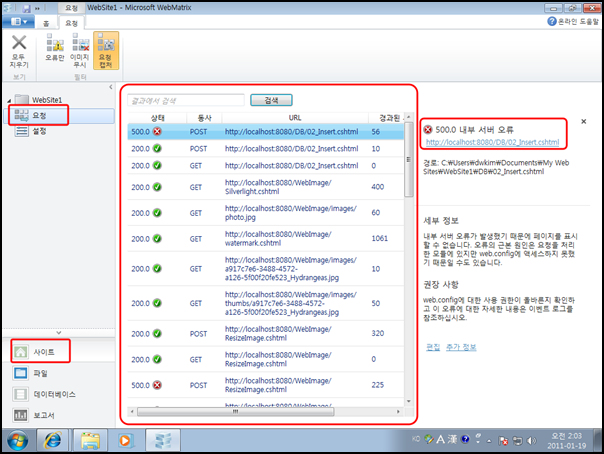
Task: Select the Silverlight.cshtml request row
Action: point(266,187)
